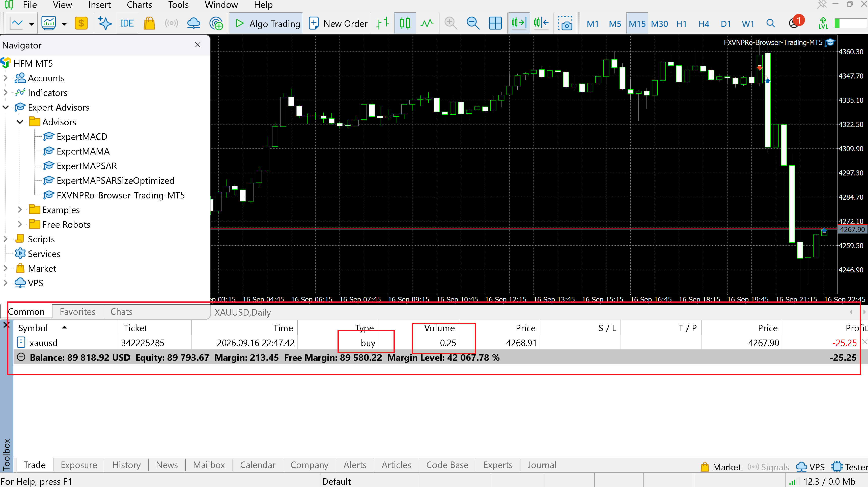Click the search magnifier icon
The height and width of the screenshot is (487, 868).
pos(770,24)
